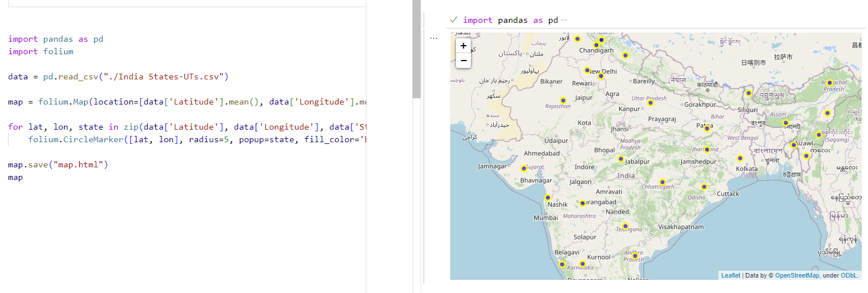Click the marker on Andhra Pradesh label

pyautogui.click(x=634, y=256)
